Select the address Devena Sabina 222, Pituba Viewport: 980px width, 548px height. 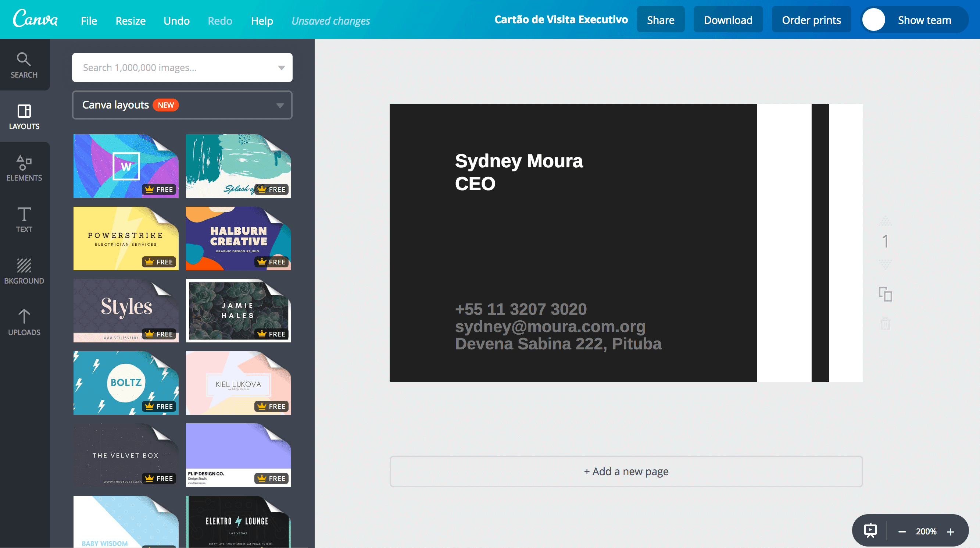tap(558, 344)
